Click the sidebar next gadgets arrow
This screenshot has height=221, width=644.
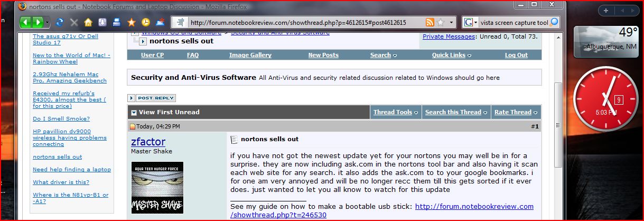[633, 10]
